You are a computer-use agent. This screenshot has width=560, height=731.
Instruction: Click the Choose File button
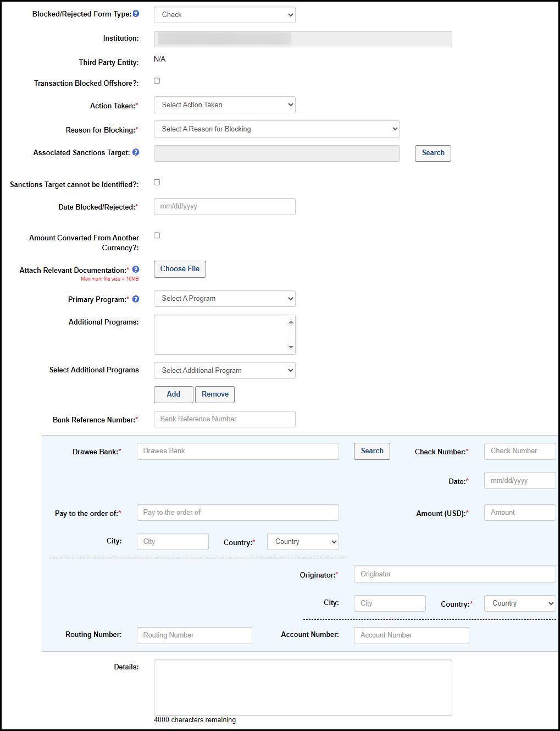[180, 269]
